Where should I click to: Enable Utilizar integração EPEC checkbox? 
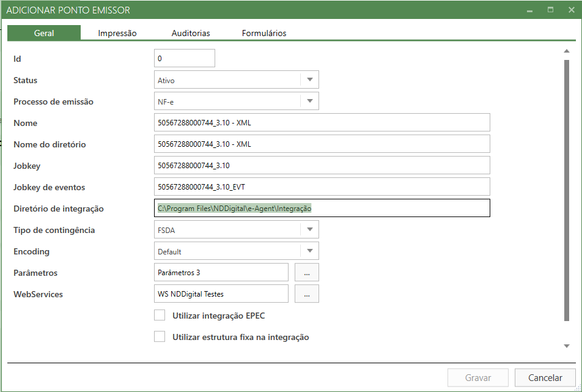[x=160, y=316]
